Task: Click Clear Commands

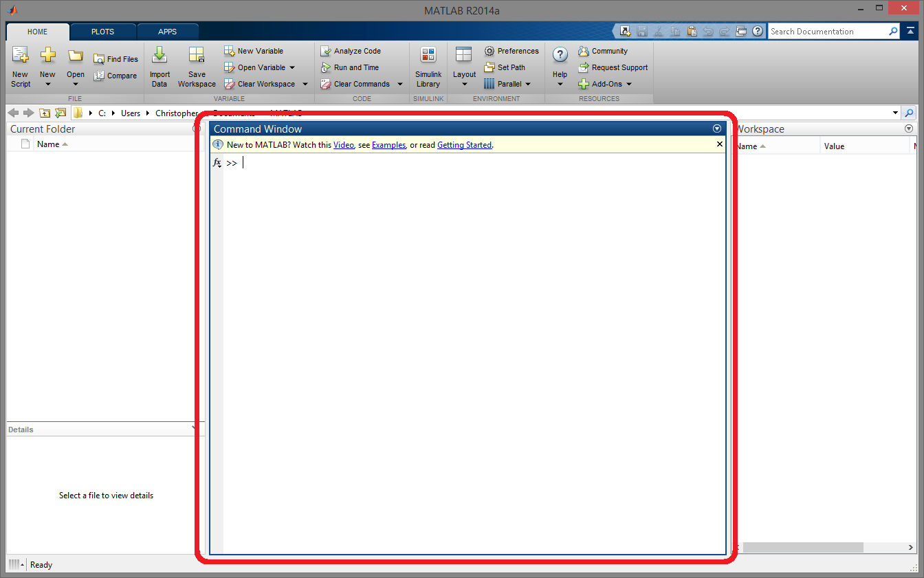Action: click(355, 84)
